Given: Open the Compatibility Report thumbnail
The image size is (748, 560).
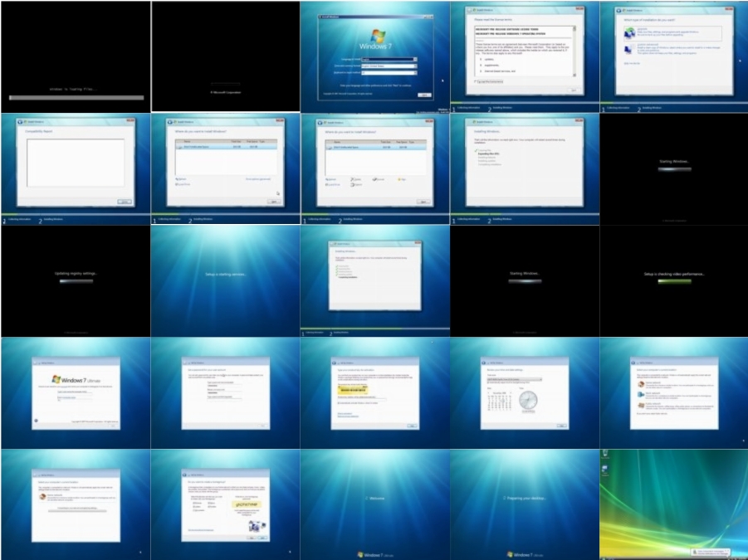Looking at the screenshot, I should click(76, 168).
